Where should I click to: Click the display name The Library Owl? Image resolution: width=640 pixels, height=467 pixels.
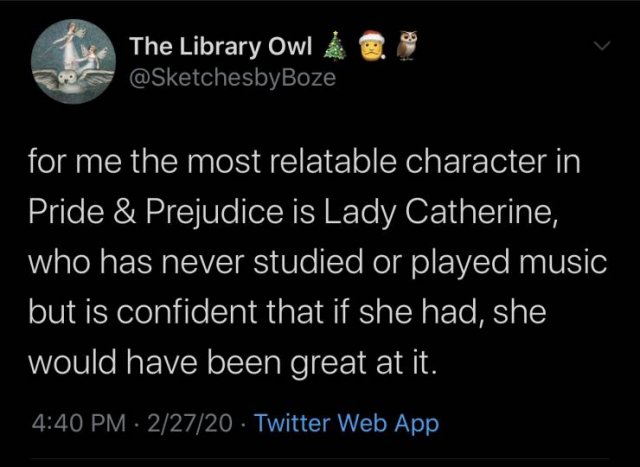(222, 46)
